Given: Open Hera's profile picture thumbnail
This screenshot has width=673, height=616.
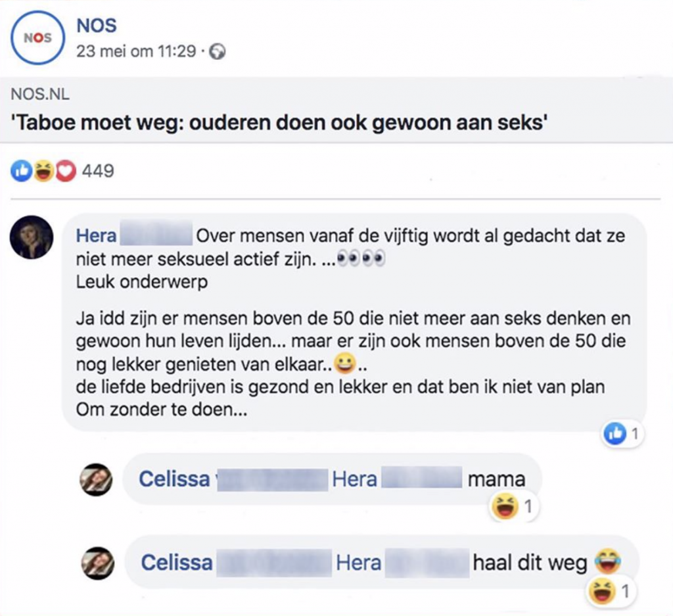Looking at the screenshot, I should [x=32, y=237].
